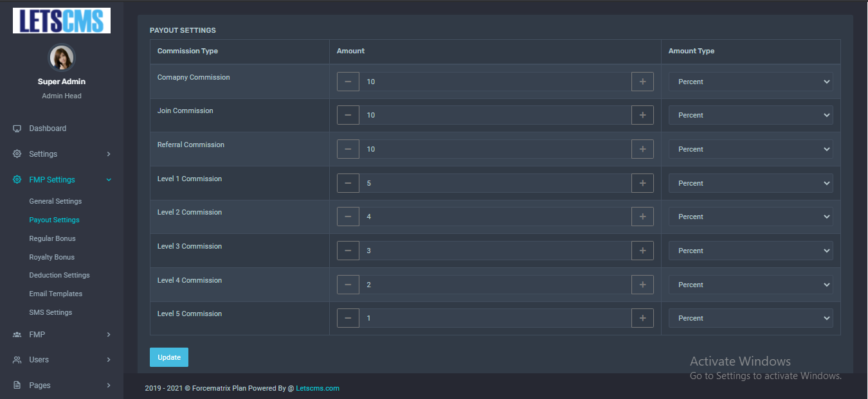Image resolution: width=868 pixels, height=399 pixels.
Task: Click the Dashboard monitor icon in sidebar
Action: (17, 129)
